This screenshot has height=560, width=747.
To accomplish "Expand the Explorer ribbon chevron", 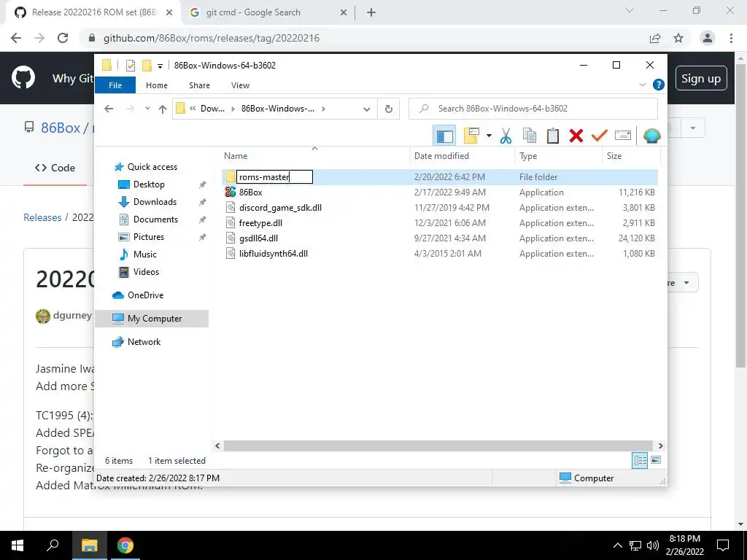I will coord(642,85).
